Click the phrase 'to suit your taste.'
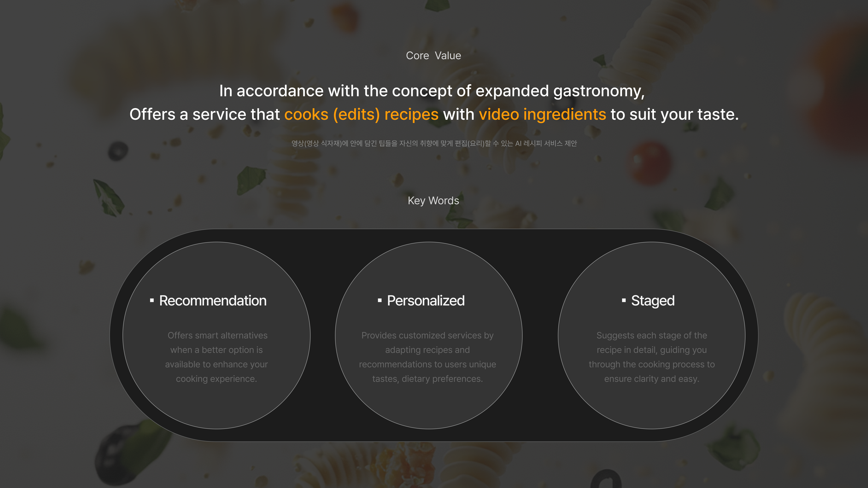 pos(675,115)
